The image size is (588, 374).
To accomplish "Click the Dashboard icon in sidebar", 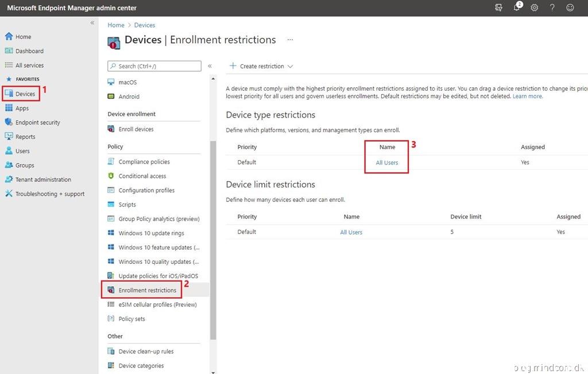I will click(x=9, y=51).
